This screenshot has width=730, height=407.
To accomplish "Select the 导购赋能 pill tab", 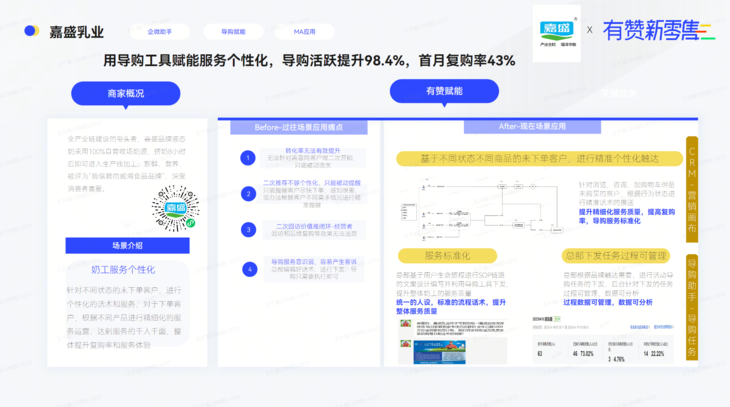I will 233,32.
